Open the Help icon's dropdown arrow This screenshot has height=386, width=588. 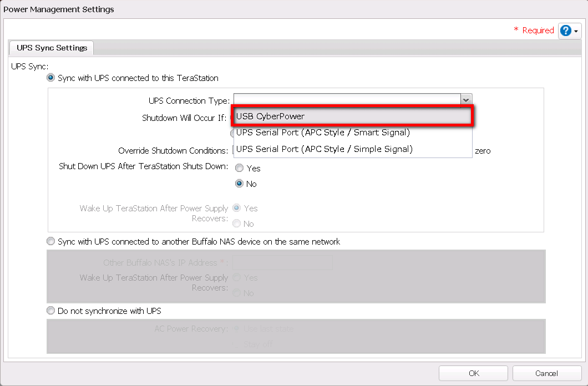coord(576,31)
